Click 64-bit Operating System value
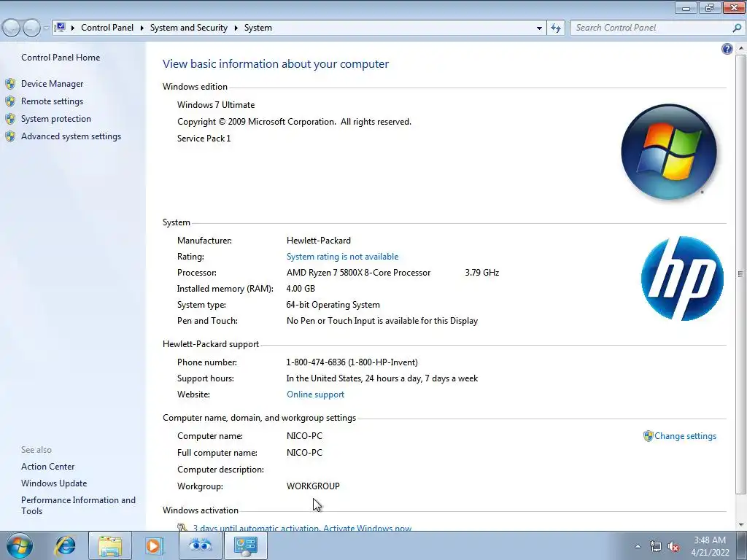 point(333,305)
